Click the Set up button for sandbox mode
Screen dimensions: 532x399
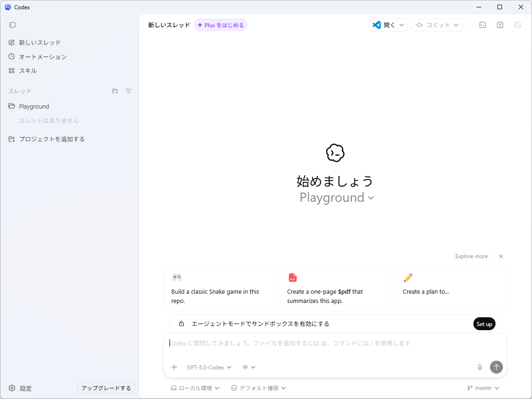(484, 324)
